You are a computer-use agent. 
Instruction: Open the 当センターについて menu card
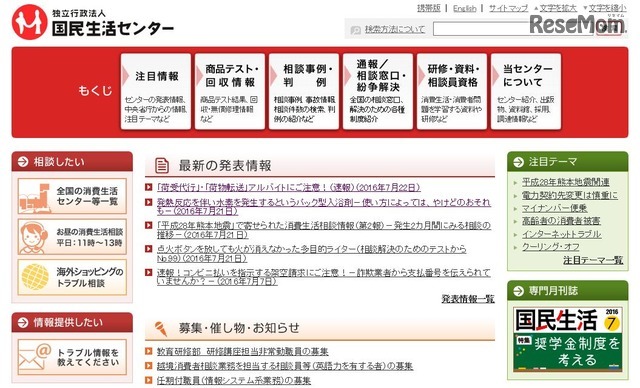(x=526, y=91)
